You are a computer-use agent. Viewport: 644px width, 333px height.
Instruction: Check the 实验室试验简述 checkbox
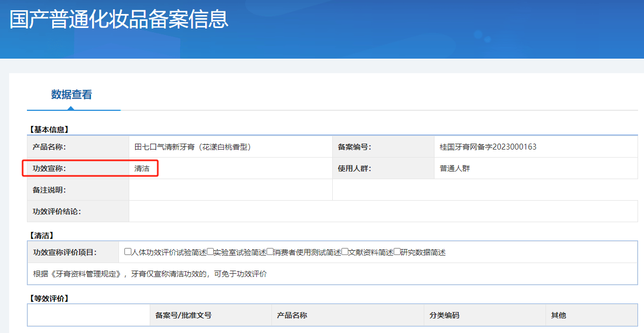[x=211, y=251]
